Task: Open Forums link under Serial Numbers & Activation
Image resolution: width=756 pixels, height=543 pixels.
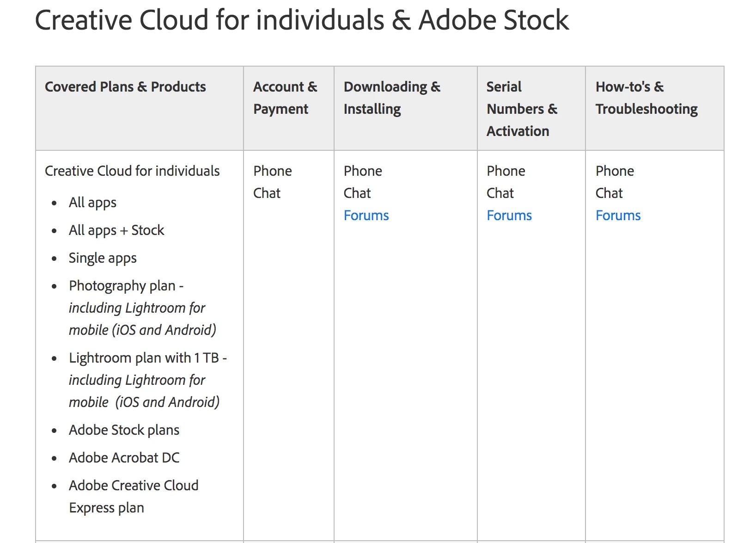Action: [509, 216]
